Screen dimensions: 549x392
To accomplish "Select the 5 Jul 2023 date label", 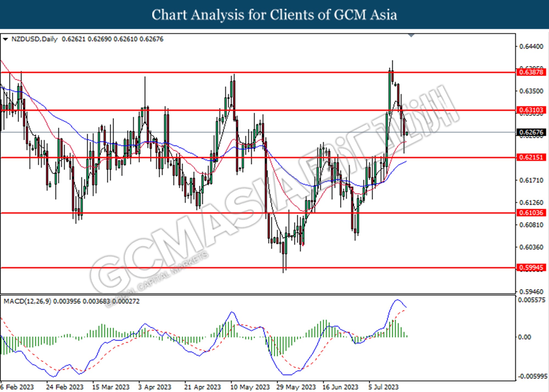I will [x=383, y=387].
